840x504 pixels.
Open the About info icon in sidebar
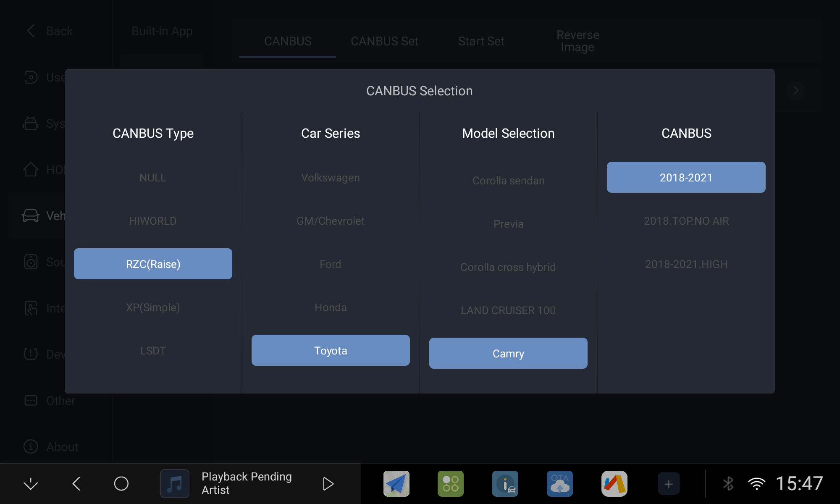pyautogui.click(x=31, y=446)
